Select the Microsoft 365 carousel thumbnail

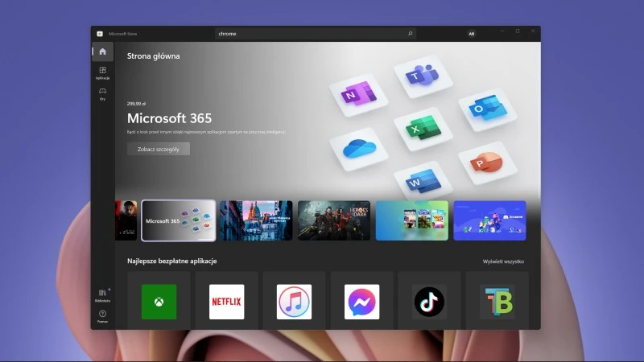[x=178, y=220]
